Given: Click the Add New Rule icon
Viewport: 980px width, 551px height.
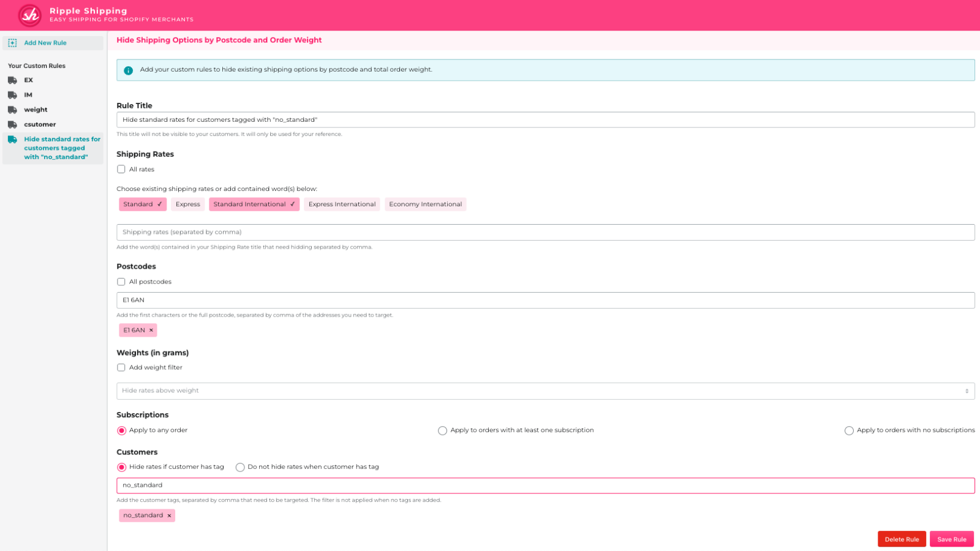Looking at the screenshot, I should pyautogui.click(x=12, y=43).
